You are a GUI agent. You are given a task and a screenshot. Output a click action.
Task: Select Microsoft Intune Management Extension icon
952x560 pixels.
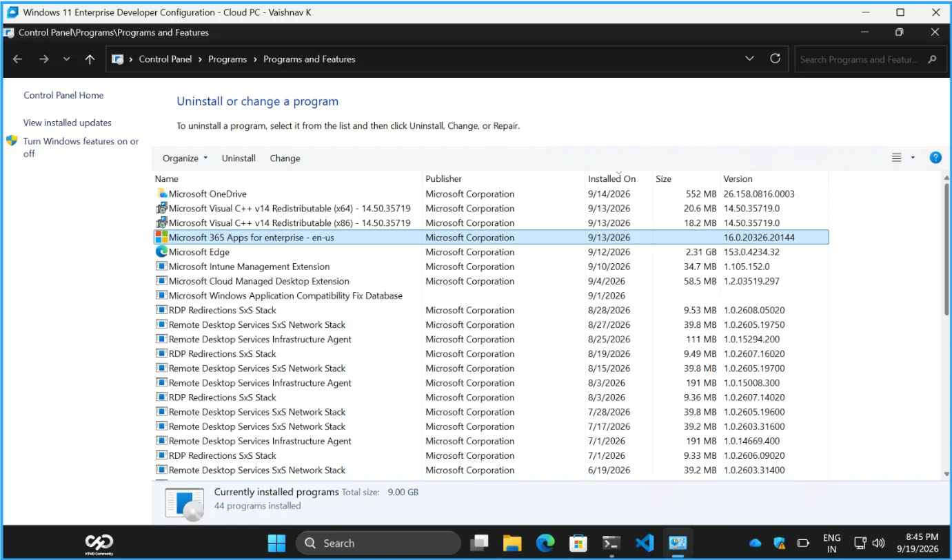pos(162,267)
